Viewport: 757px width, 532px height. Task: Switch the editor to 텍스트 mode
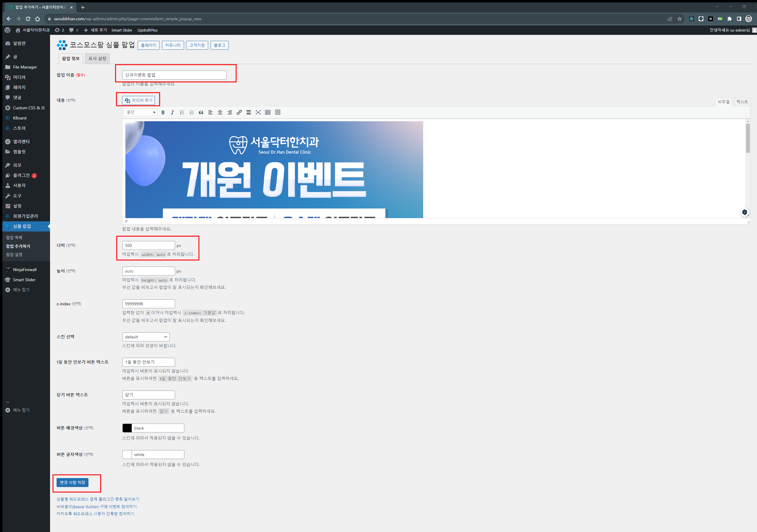point(742,102)
